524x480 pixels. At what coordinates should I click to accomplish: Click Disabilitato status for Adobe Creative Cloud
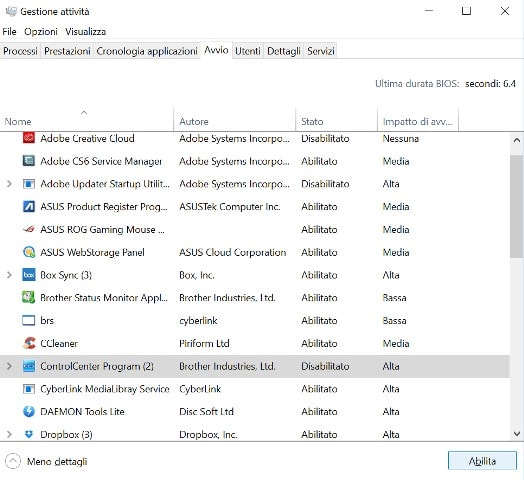click(x=325, y=138)
